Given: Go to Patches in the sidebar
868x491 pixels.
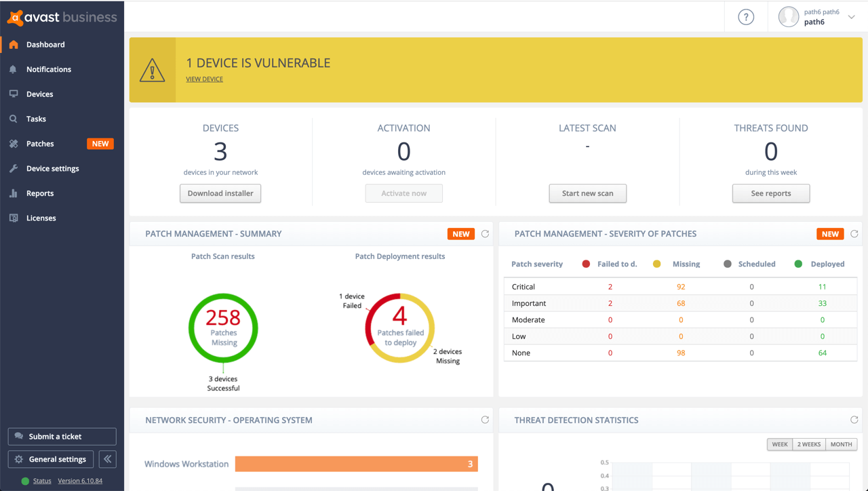Looking at the screenshot, I should pyautogui.click(x=40, y=144).
